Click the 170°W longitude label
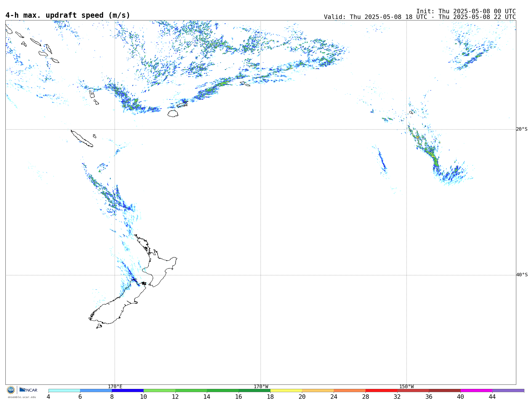Screen dimensions: 532x400 coord(261,387)
